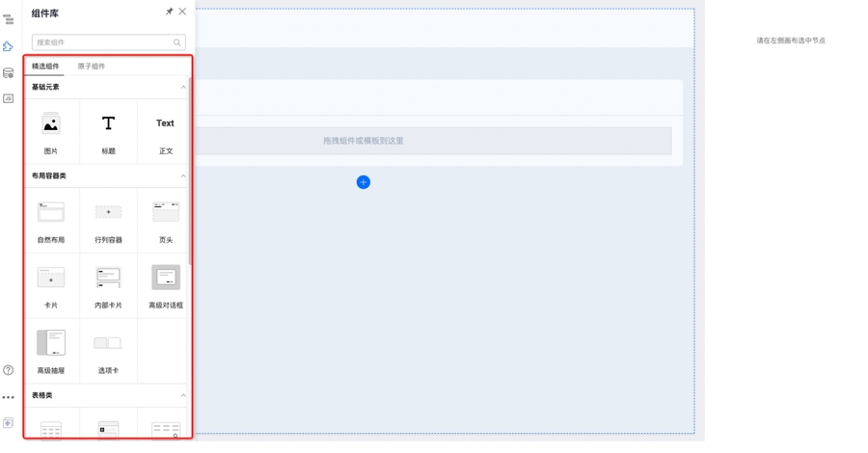
Task: Switch to the 原子组件 tab
Action: coord(92,67)
